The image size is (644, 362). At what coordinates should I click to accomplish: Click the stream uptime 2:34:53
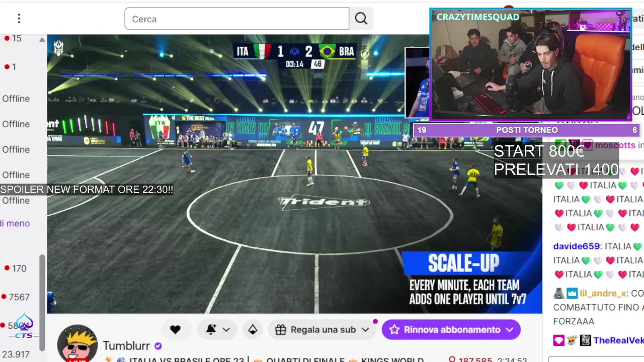tap(512, 359)
